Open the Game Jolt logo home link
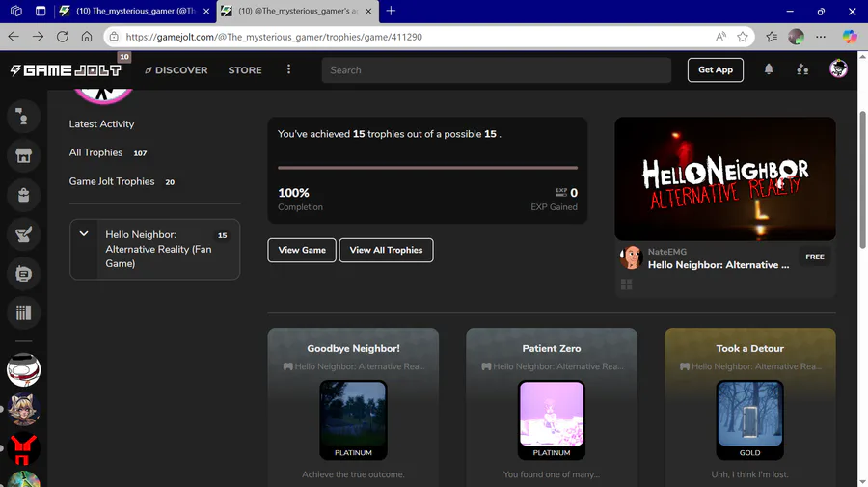Viewport: 868px width, 487px height. [x=66, y=70]
